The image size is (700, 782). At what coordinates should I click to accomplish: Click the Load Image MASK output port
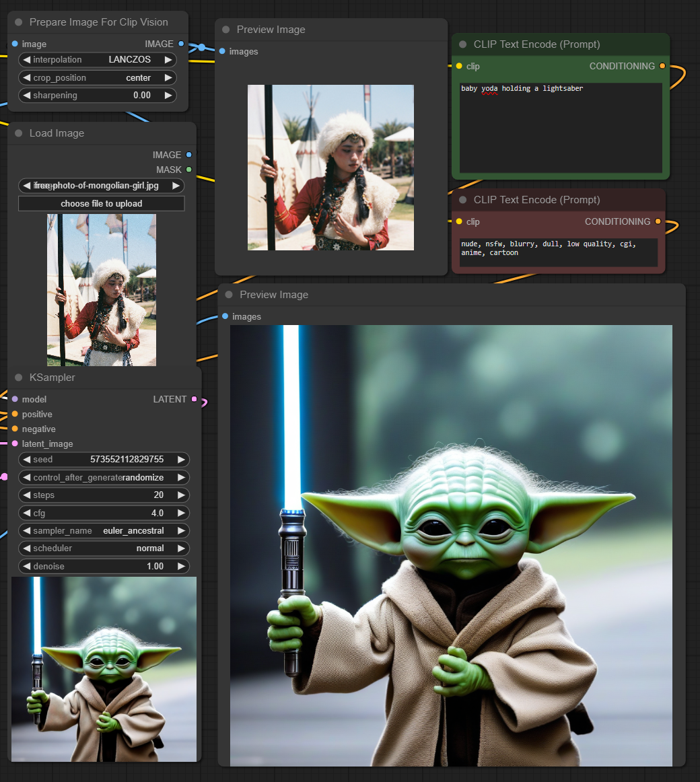(x=188, y=170)
